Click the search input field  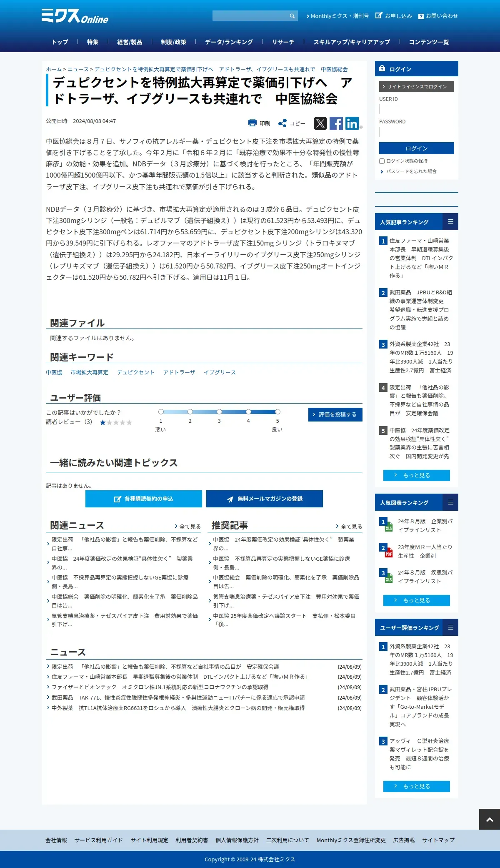tap(250, 16)
